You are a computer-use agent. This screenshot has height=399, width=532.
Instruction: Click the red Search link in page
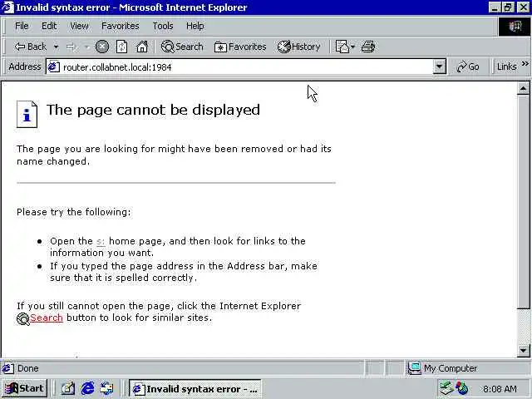[47, 318]
